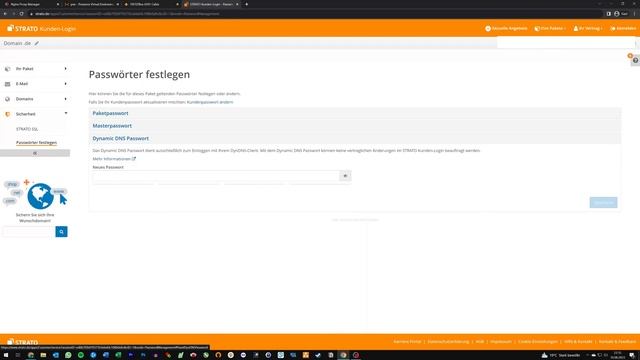Switch to the Proxmox Virtual Environment tab

click(x=91, y=4)
